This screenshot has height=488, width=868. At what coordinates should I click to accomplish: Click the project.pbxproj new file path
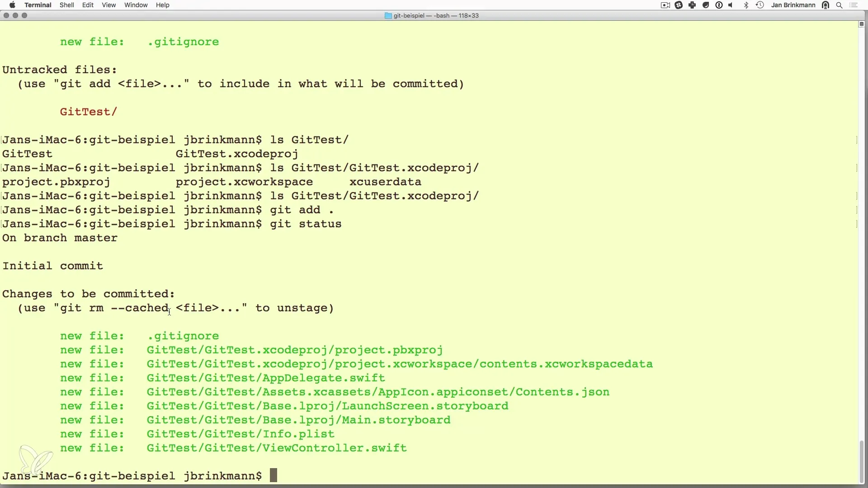[x=295, y=350]
